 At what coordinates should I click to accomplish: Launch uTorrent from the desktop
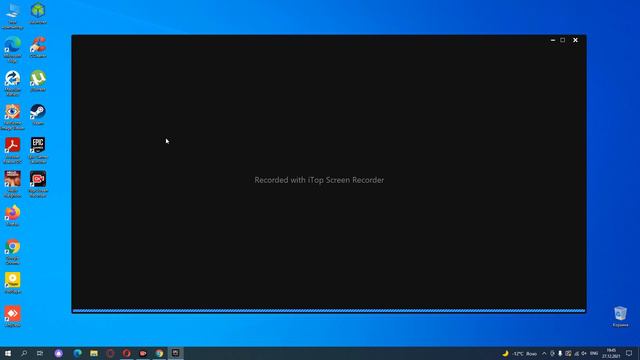point(38,81)
